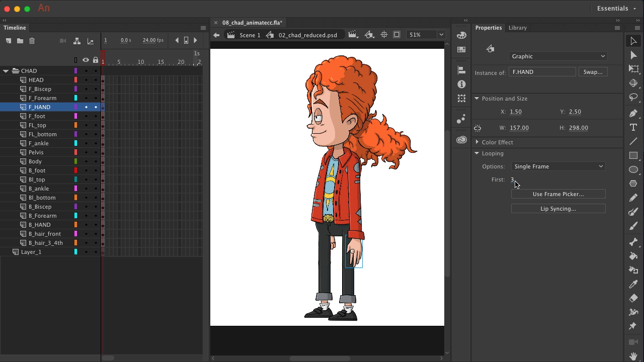Delete layer using the trash icon
This screenshot has width=644, height=362.
tap(32, 41)
